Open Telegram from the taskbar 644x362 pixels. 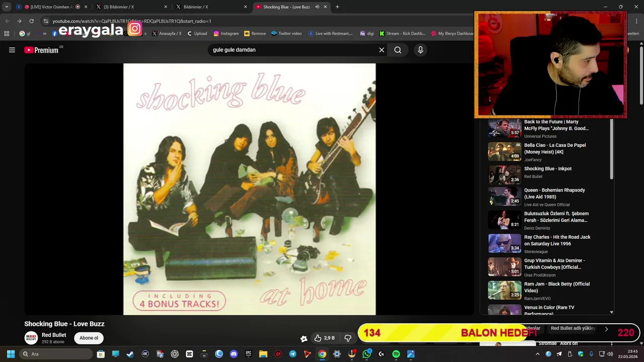click(293, 354)
